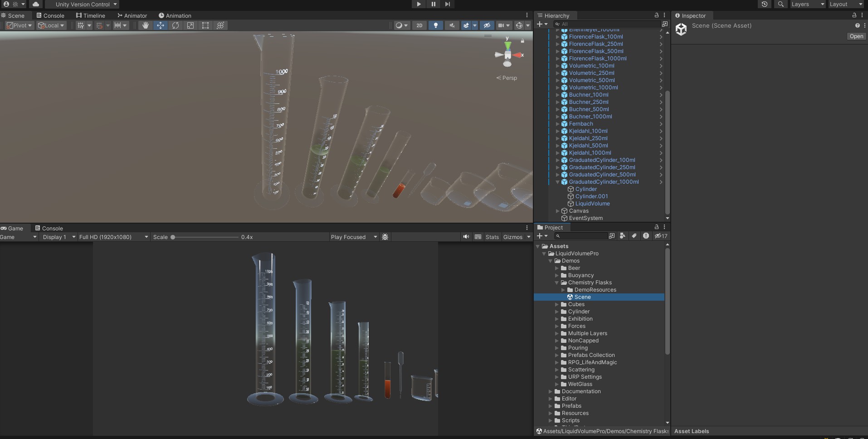Select the Rect Transform tool

coord(205,25)
